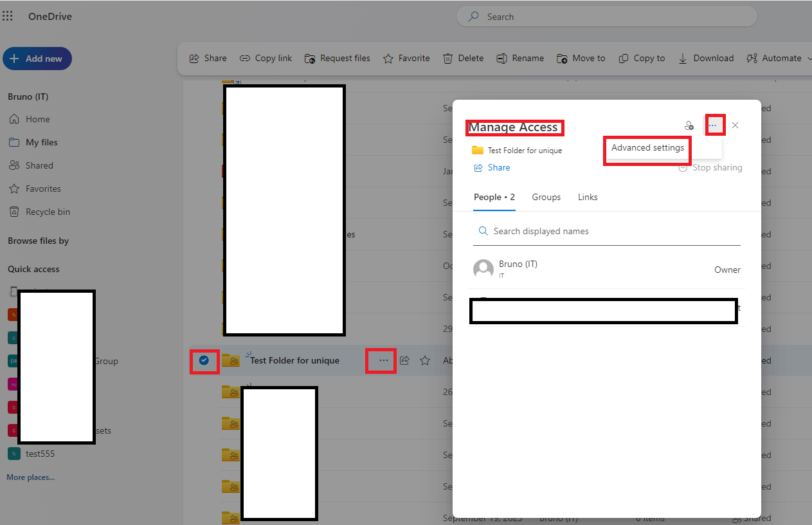Image resolution: width=812 pixels, height=525 pixels.
Task: Open test555 under Quick access
Action: tap(32, 454)
